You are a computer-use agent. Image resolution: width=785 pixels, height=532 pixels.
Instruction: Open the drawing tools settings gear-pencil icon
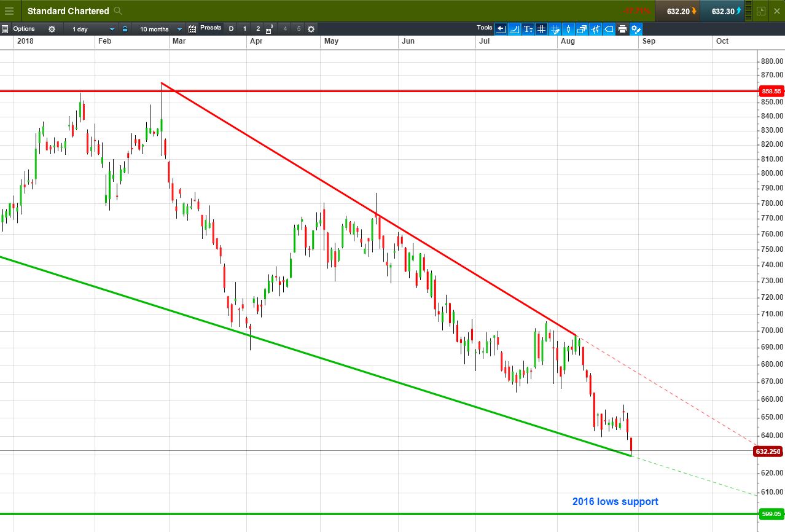pos(636,29)
